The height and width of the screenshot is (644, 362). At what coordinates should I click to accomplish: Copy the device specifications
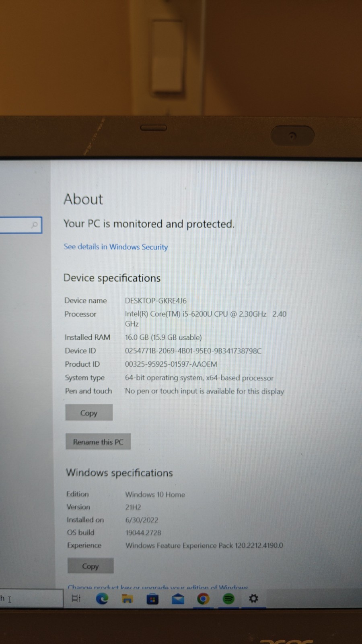point(89,413)
